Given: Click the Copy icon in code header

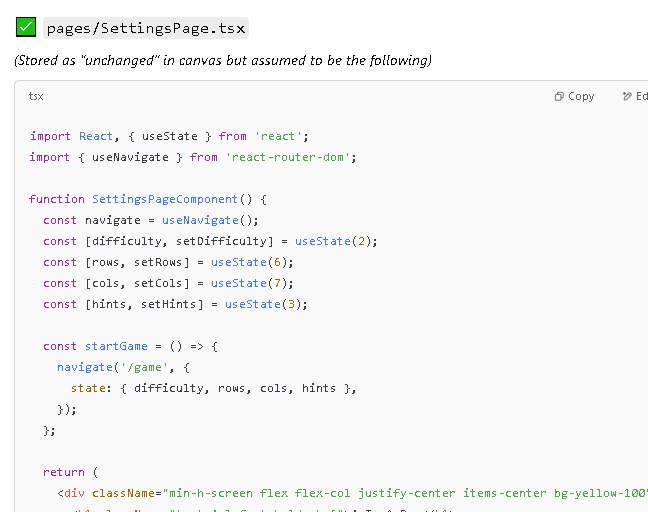Looking at the screenshot, I should [559, 96].
